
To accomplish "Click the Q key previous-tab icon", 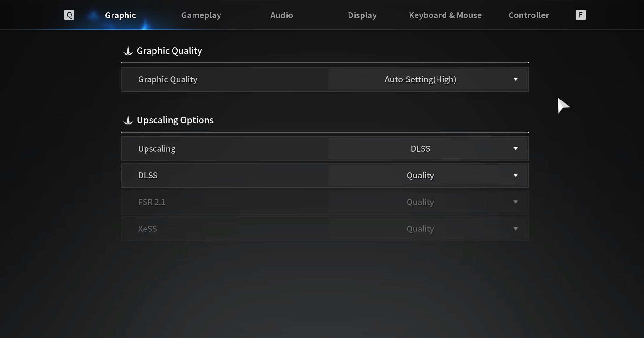I will (x=69, y=15).
